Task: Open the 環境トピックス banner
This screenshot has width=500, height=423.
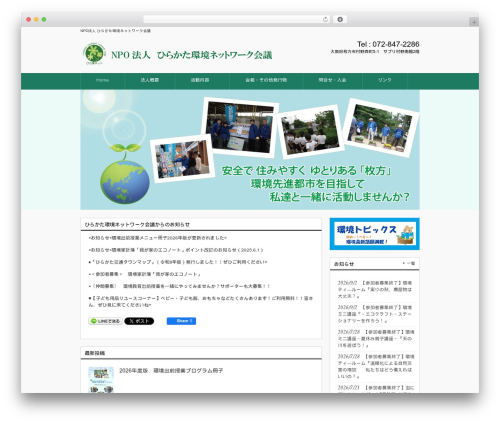Action: pos(375,234)
